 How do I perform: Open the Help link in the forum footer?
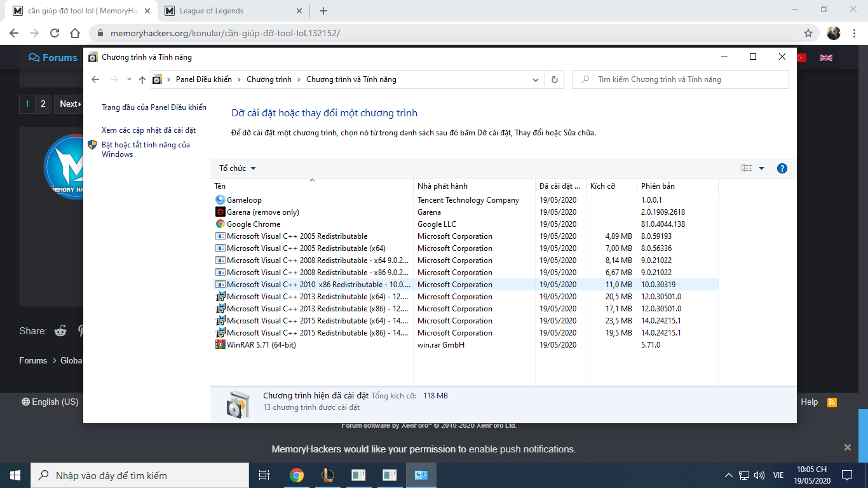pos(809,402)
